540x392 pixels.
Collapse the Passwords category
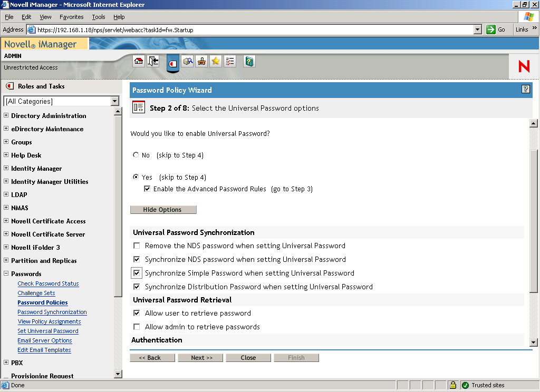click(x=5, y=273)
